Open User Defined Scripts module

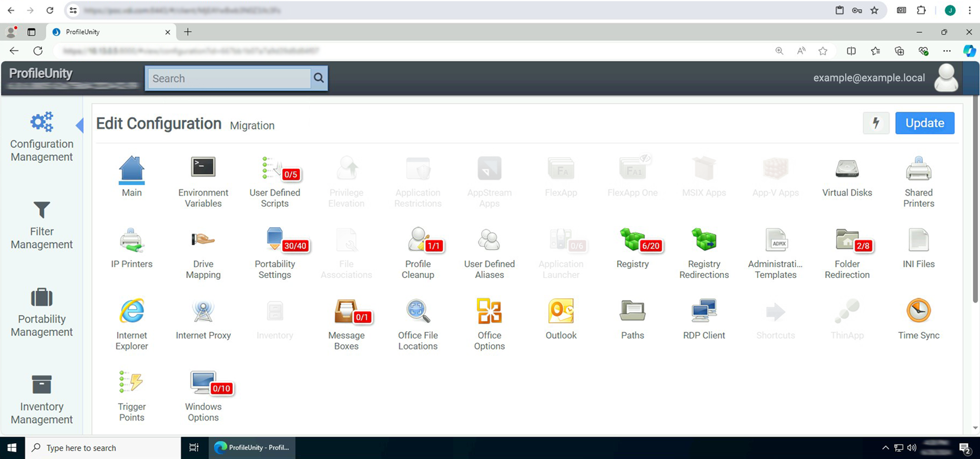(x=275, y=182)
